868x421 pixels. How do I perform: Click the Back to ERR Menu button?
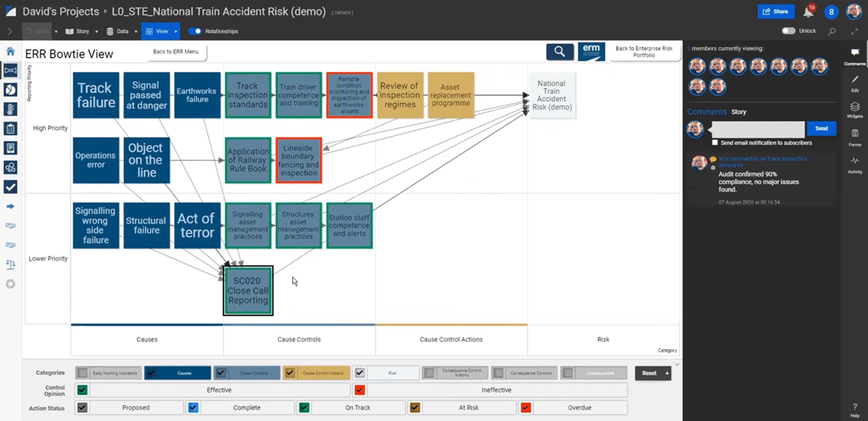click(176, 53)
